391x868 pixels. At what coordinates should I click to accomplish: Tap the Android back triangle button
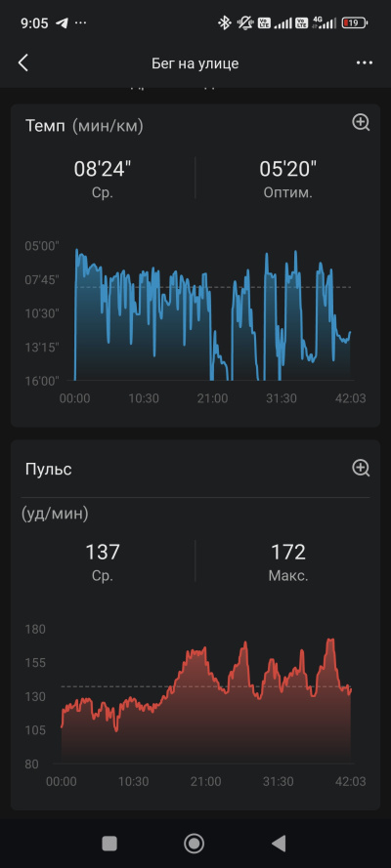[x=278, y=843]
